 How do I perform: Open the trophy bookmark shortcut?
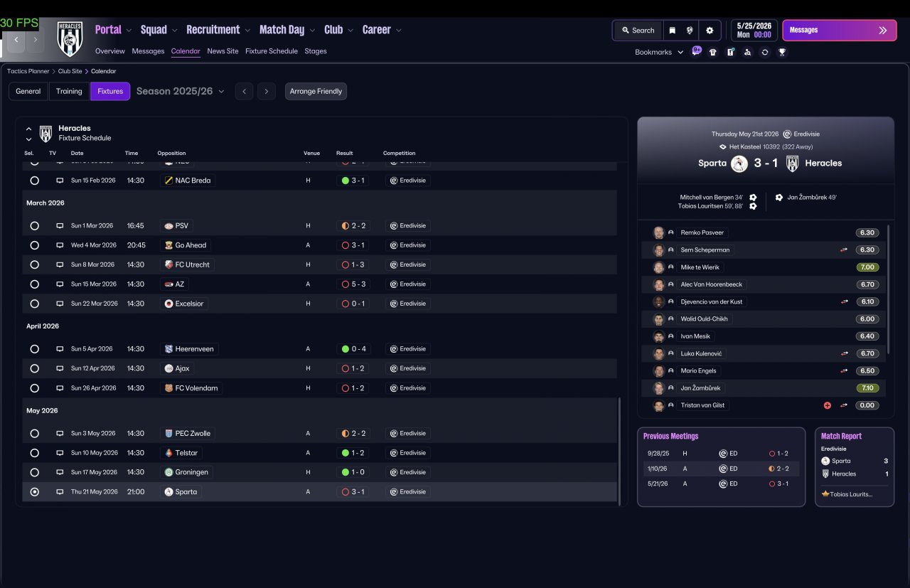[782, 52]
